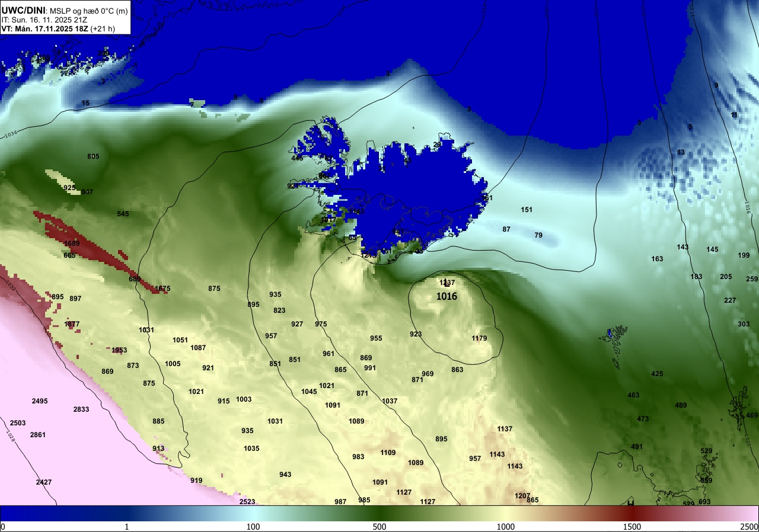Click the value 823 on the map

(x=279, y=310)
